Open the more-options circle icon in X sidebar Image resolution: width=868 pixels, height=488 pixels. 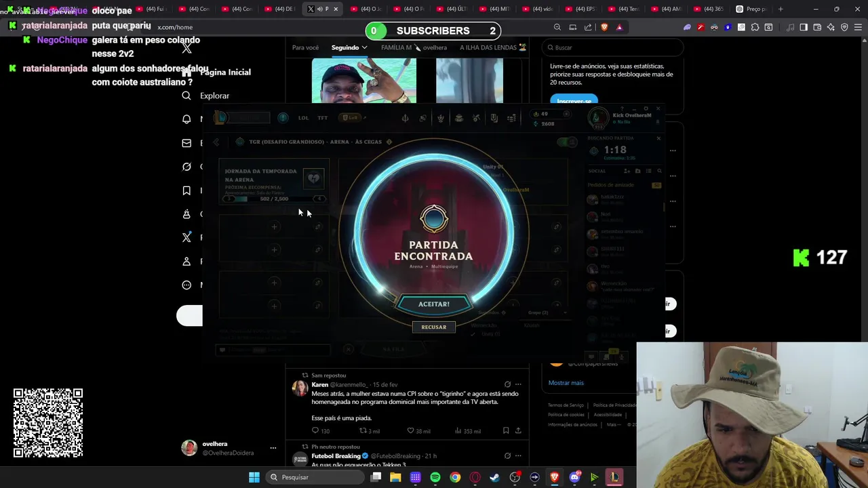186,285
